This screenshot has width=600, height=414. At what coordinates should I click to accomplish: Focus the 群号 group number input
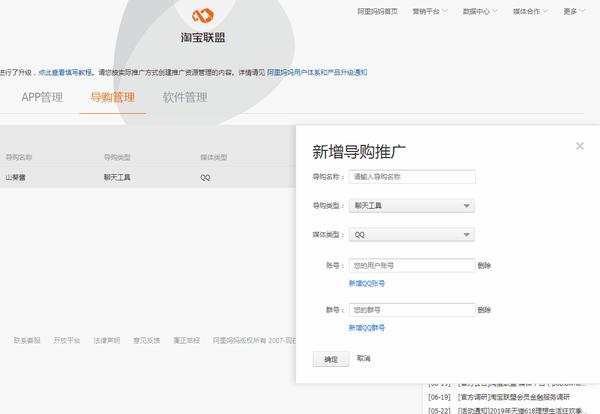pos(412,310)
